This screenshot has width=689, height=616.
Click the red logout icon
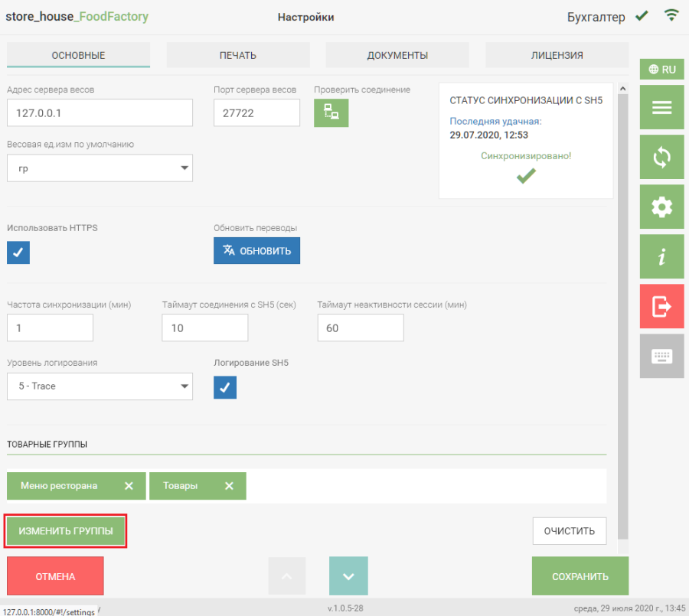click(x=661, y=306)
